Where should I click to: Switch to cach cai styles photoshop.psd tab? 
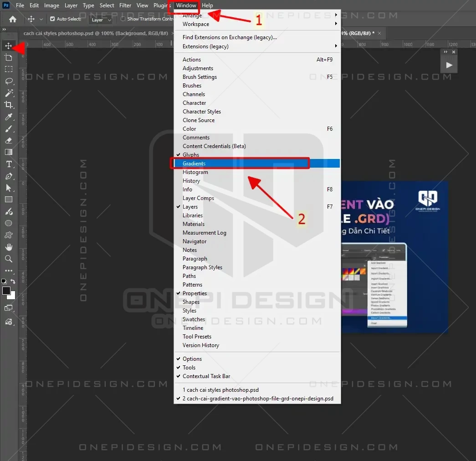[x=96, y=33]
